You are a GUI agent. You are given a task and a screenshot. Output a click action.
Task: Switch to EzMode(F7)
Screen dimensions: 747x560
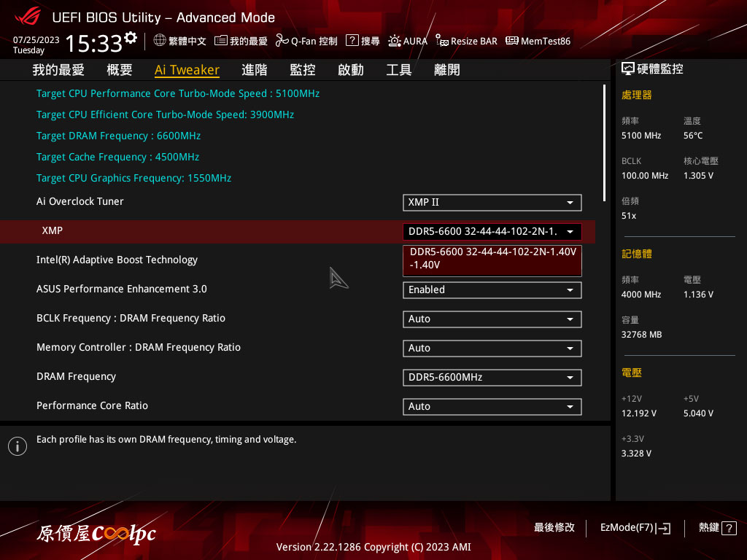tap(635, 528)
